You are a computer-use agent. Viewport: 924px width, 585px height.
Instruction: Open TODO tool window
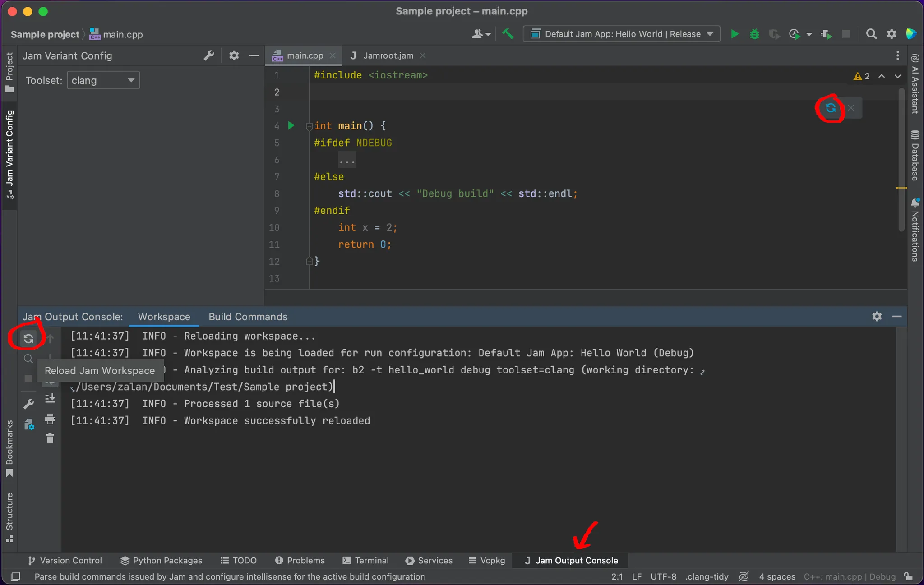point(239,560)
